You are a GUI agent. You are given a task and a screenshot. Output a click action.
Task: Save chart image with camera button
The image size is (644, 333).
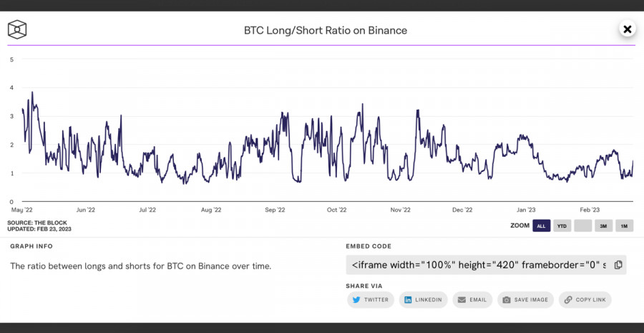[x=525, y=300]
